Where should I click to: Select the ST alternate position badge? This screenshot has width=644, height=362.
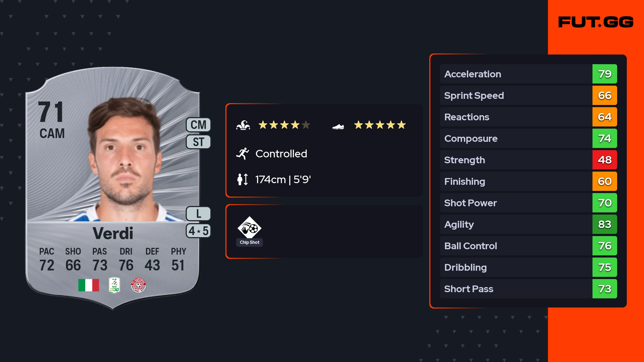[x=198, y=142]
